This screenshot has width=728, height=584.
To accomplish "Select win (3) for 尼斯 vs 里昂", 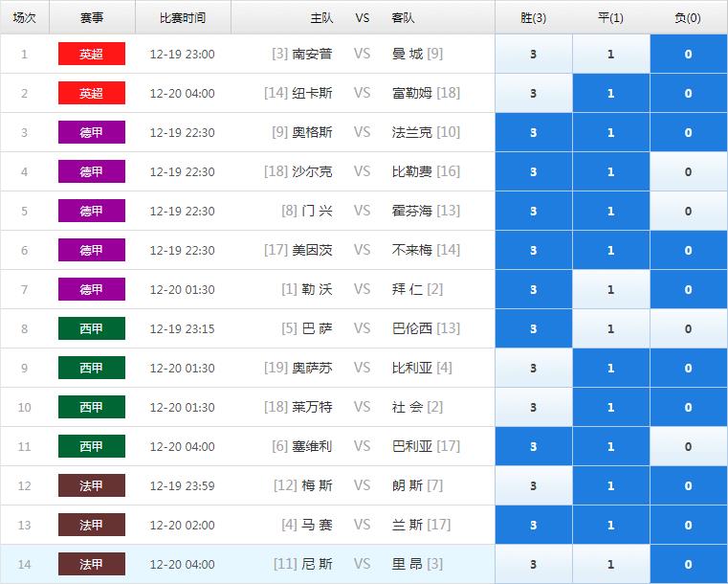I will coord(534,565).
